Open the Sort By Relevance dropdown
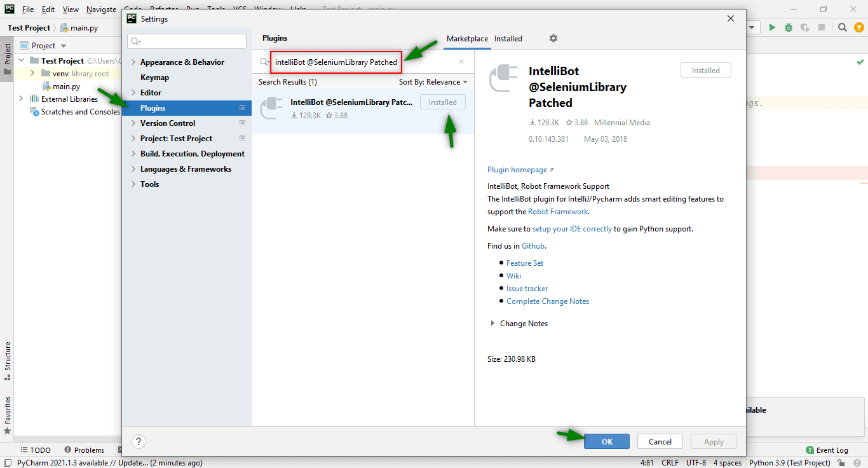The width and height of the screenshot is (868, 468). click(433, 82)
